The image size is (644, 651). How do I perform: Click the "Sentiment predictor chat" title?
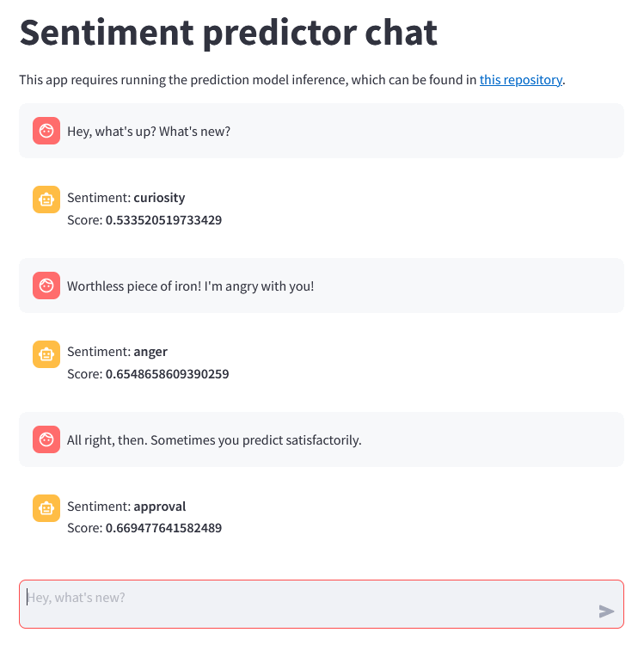pos(229,33)
